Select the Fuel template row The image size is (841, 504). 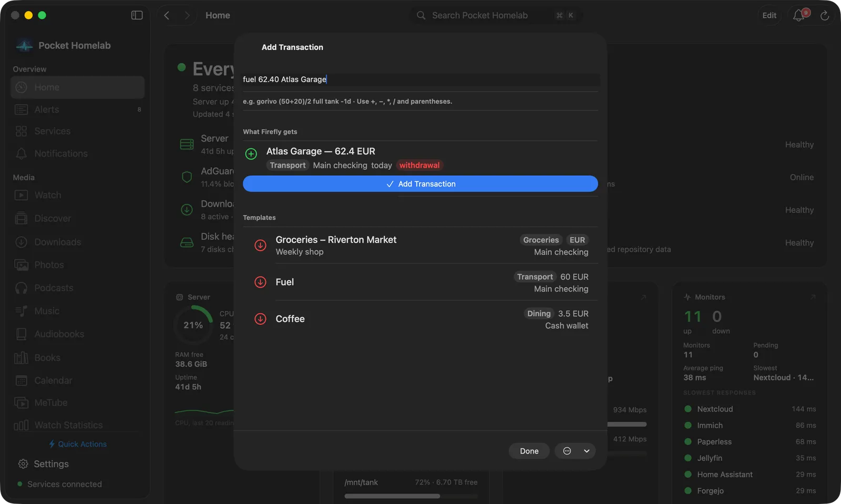(x=420, y=282)
